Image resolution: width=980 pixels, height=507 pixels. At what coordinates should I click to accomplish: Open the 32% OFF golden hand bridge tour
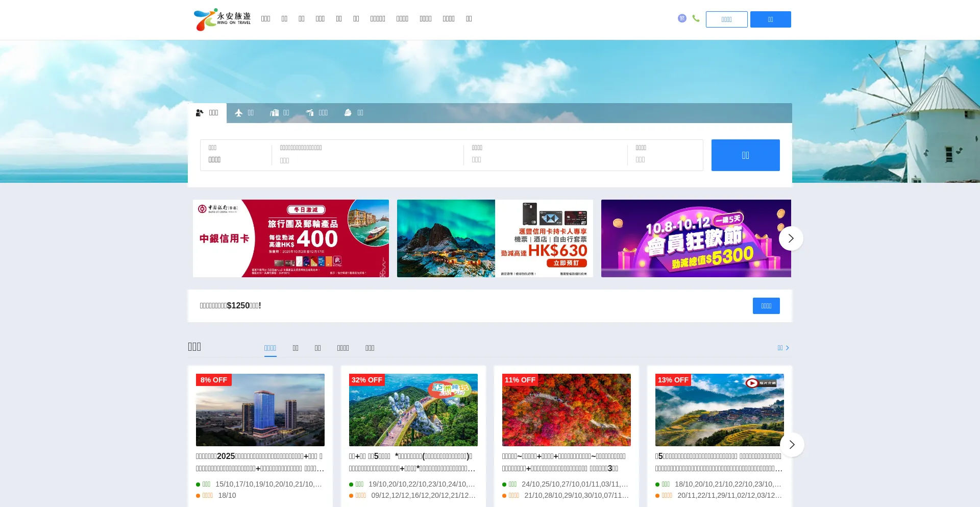413,410
